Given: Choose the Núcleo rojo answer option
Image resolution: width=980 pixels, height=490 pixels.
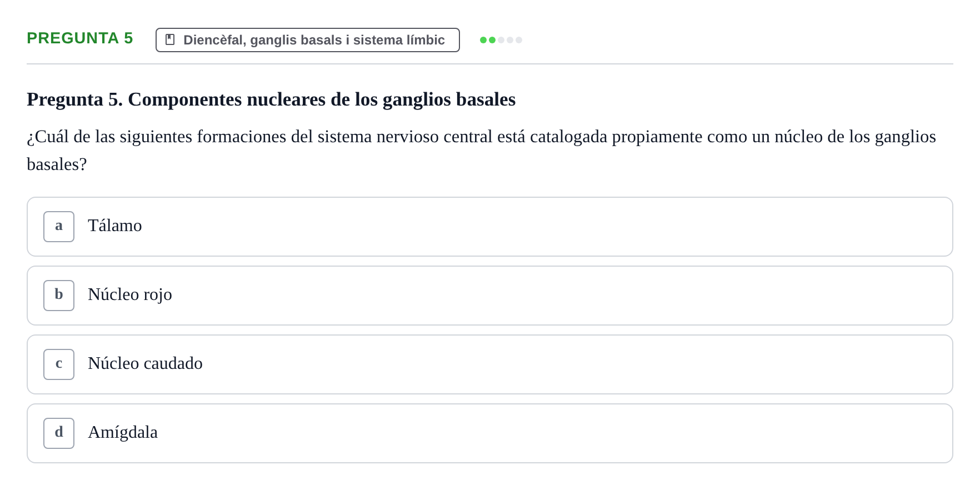Looking at the screenshot, I should coord(490,296).
